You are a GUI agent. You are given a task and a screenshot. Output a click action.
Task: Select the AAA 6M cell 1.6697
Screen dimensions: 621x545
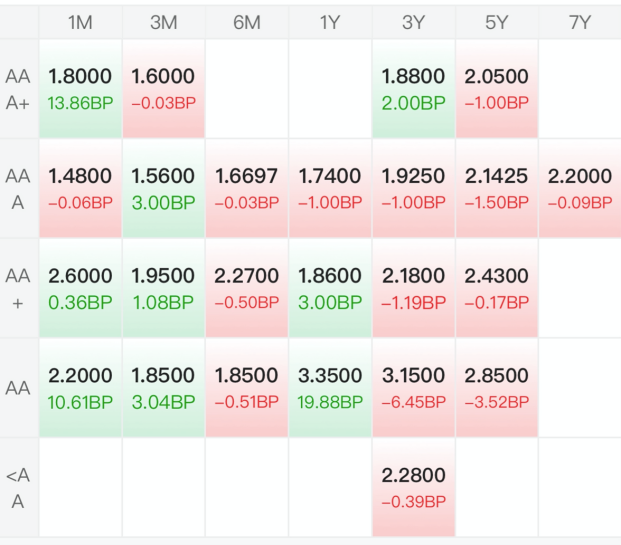tap(247, 189)
